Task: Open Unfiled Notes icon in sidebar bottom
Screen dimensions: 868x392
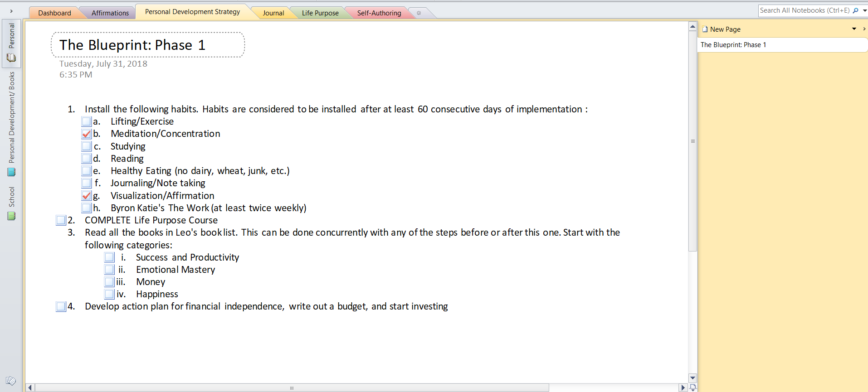Action: click(11, 381)
